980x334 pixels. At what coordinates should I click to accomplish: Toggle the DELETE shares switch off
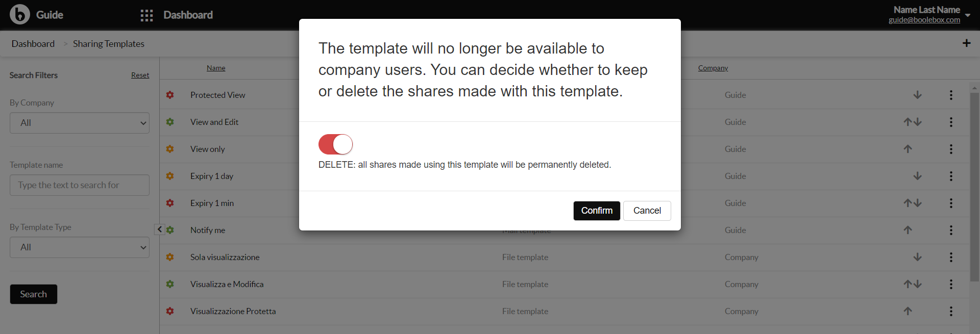[x=335, y=144]
